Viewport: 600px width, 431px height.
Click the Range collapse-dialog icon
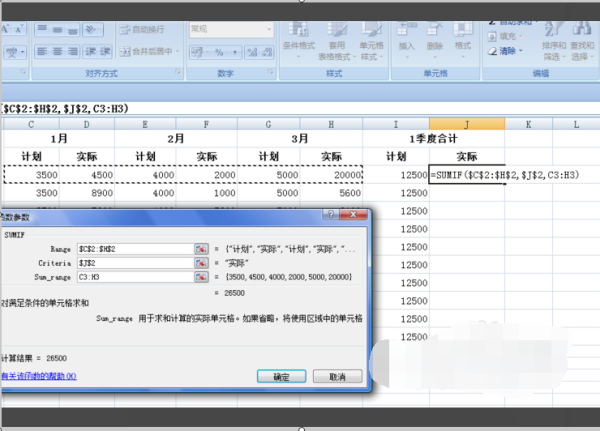point(201,249)
